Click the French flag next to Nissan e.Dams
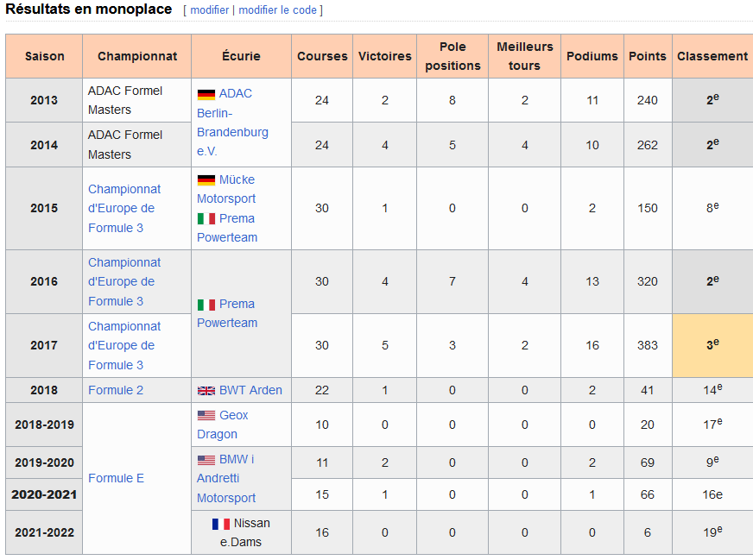 [221, 524]
